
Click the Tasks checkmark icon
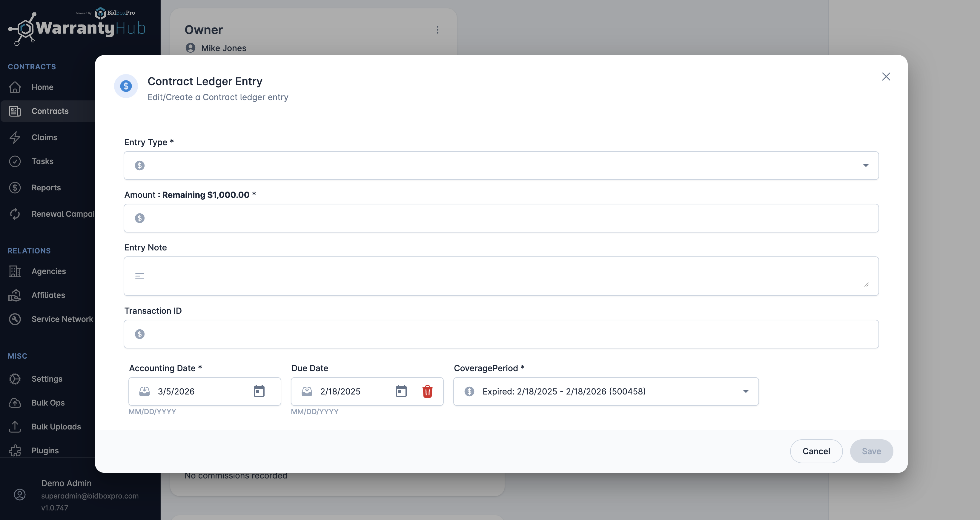(15, 161)
